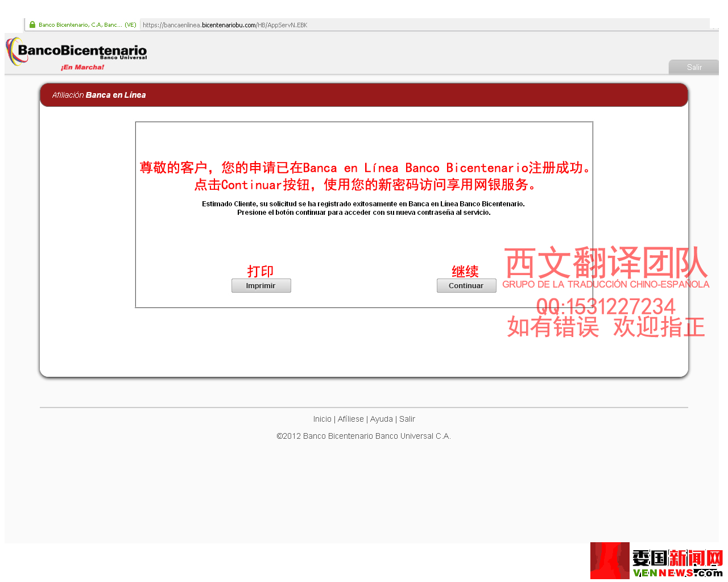
Task: Open the Ayuda footer link
Action: coord(382,419)
